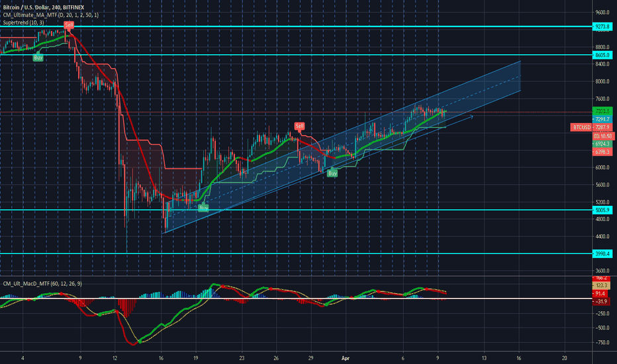Click the Buy marker under the 8605.0 line
Viewport: 617px width, 364px height.
point(38,58)
